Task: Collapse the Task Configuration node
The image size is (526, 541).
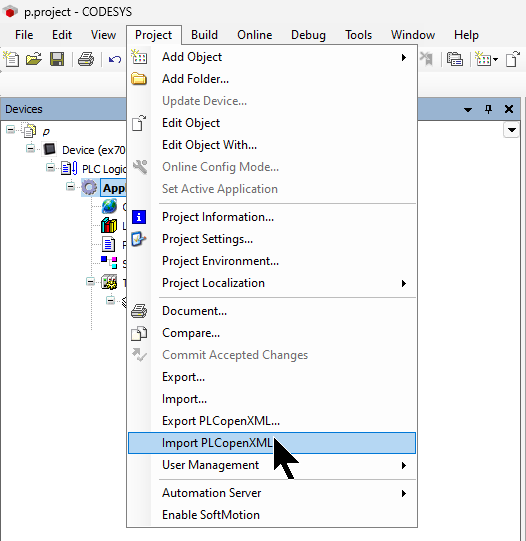Action: tap(91, 282)
